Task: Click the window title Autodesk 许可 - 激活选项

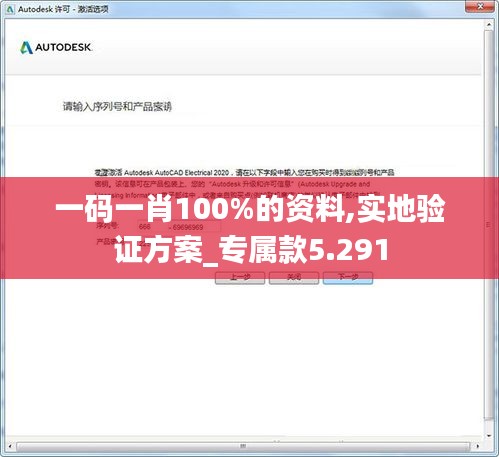Action: tap(63, 9)
